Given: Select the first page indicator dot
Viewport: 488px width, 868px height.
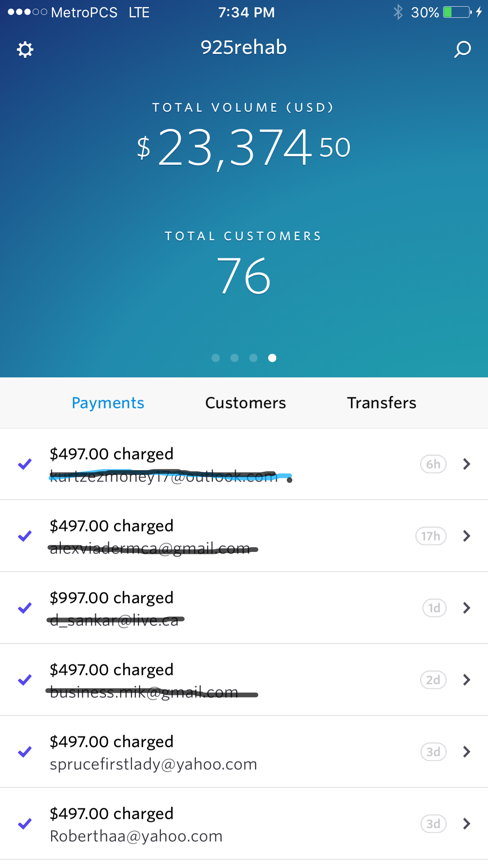Looking at the screenshot, I should tap(216, 358).
